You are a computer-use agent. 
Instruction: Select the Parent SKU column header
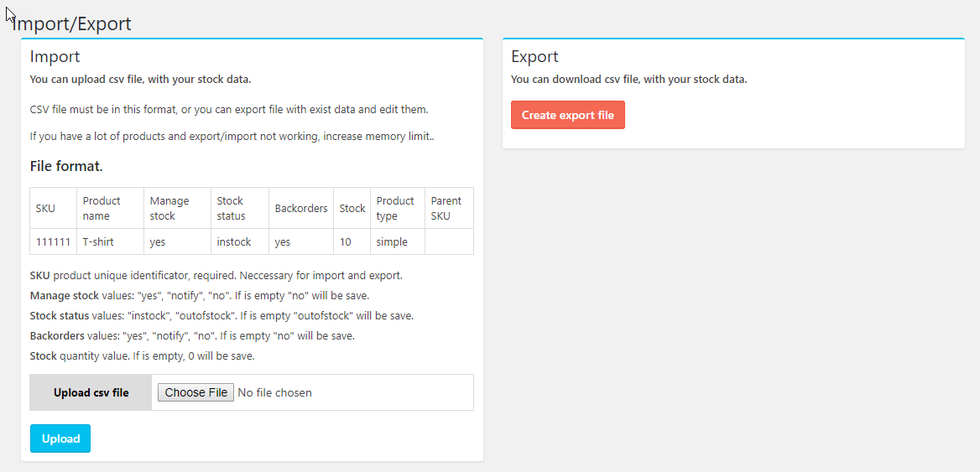(446, 208)
